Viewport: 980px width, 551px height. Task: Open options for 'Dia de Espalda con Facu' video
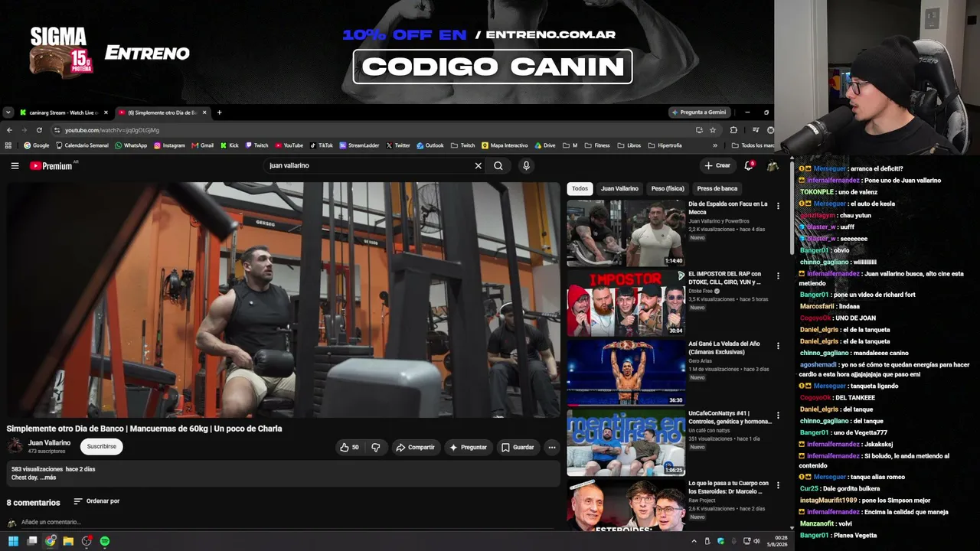[778, 206]
